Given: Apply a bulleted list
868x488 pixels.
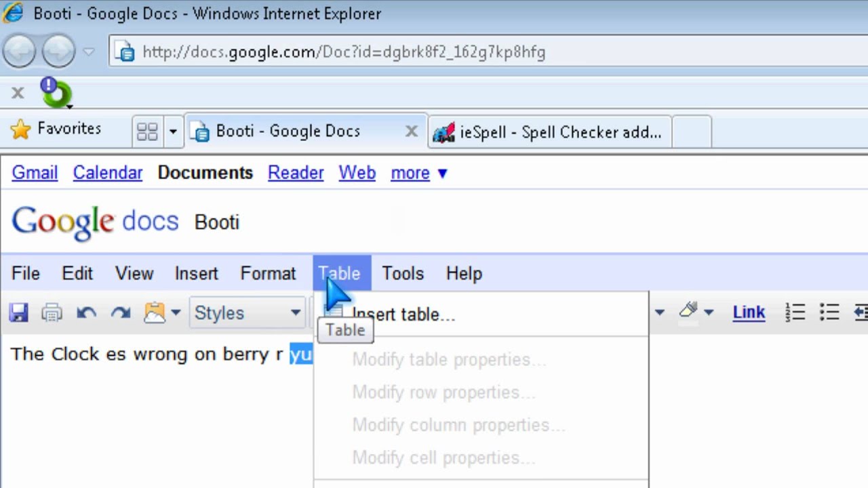Looking at the screenshot, I should [829, 312].
